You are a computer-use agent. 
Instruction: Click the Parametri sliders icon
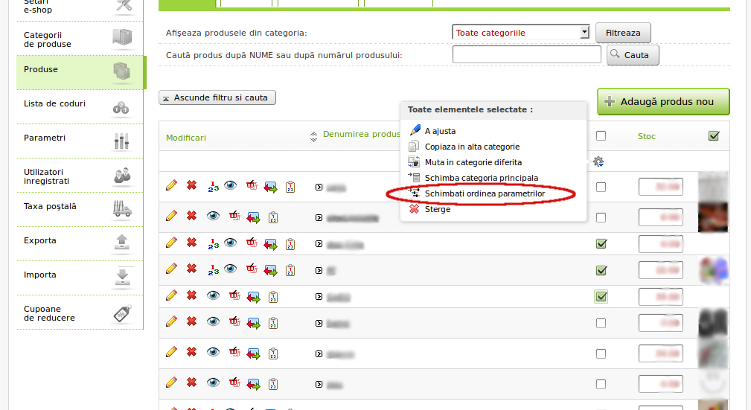(122, 141)
